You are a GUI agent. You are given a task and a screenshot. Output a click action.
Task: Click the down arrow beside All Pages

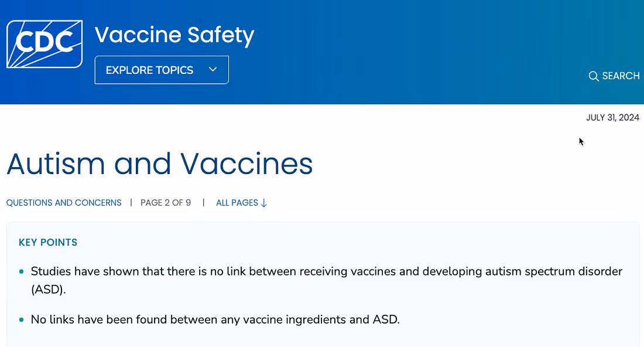(x=263, y=203)
